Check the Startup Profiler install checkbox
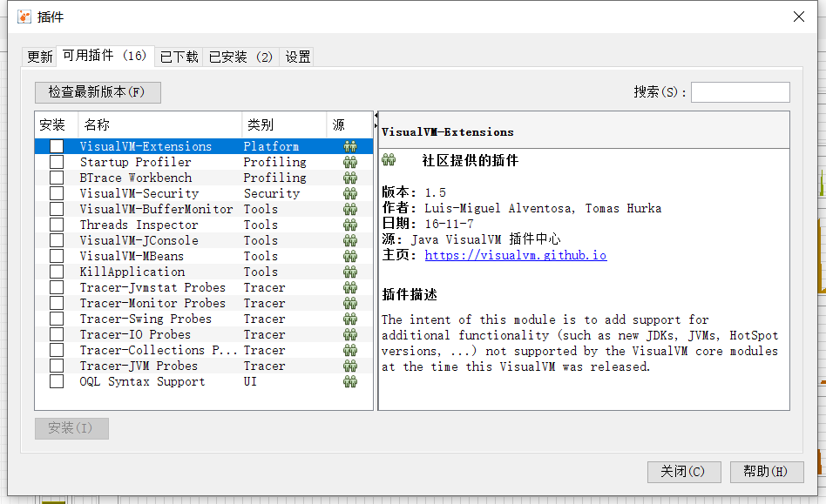The height and width of the screenshot is (504, 826). (57, 162)
